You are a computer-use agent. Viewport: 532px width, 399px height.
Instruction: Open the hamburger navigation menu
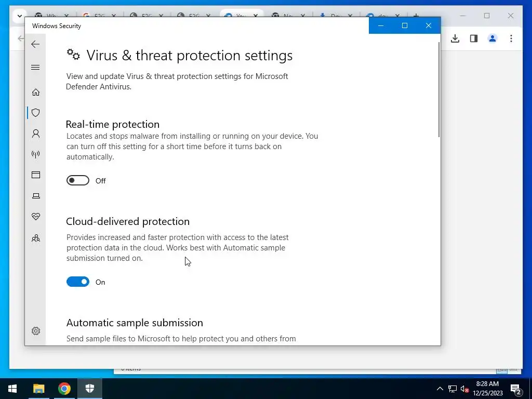coord(35,67)
